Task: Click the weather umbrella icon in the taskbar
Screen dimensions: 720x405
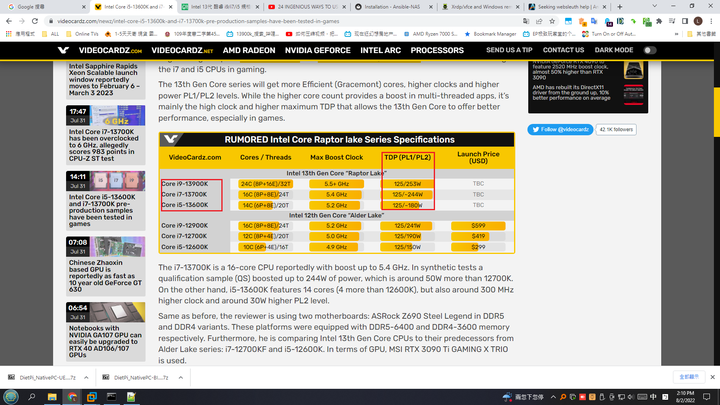Action: click(507, 397)
